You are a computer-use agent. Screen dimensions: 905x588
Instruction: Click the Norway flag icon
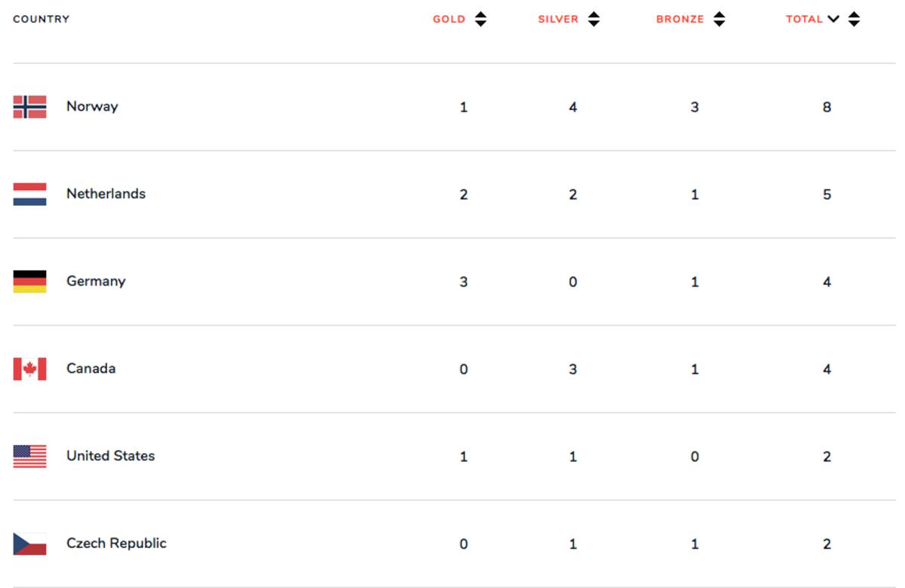(29, 106)
